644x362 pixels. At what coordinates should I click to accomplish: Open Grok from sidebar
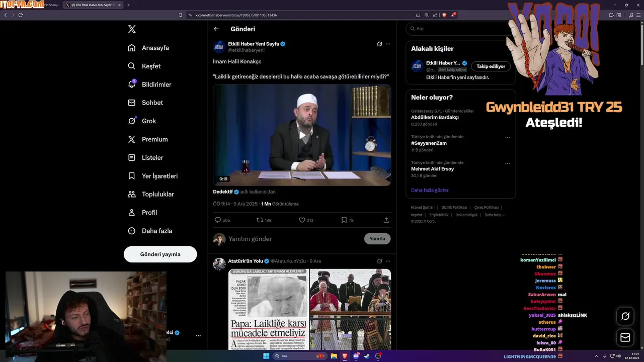142,121
